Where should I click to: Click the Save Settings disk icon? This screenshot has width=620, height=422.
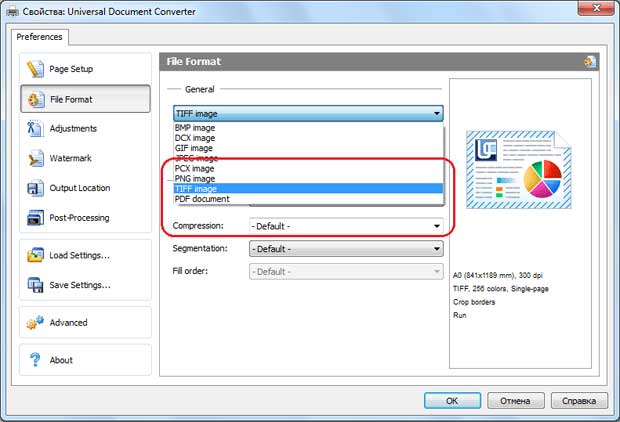35,285
